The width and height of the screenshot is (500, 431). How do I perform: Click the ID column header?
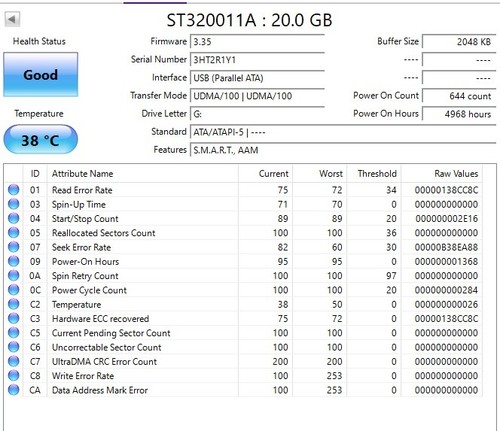[35, 173]
